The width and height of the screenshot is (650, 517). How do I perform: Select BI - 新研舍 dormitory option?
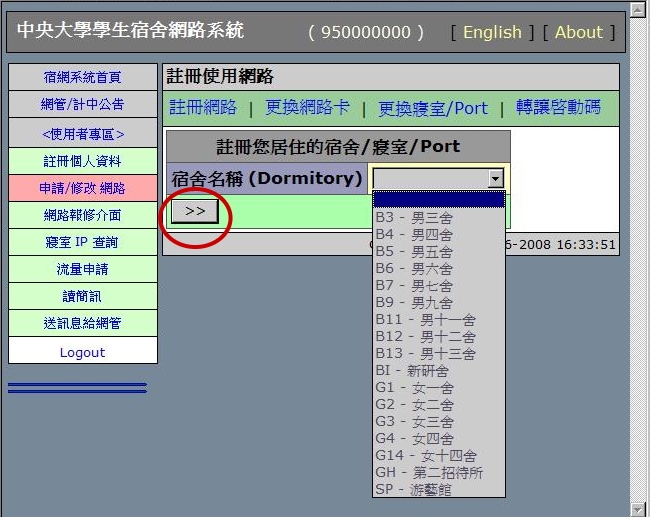click(x=413, y=370)
